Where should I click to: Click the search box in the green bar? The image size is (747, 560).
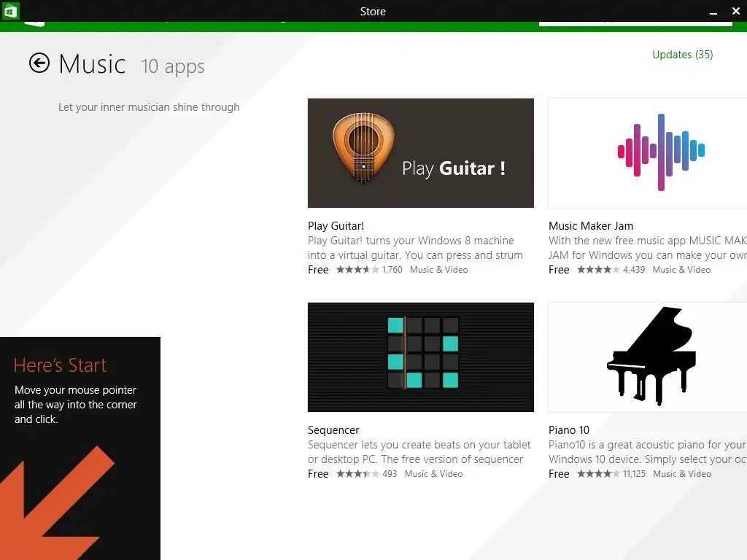(x=635, y=23)
